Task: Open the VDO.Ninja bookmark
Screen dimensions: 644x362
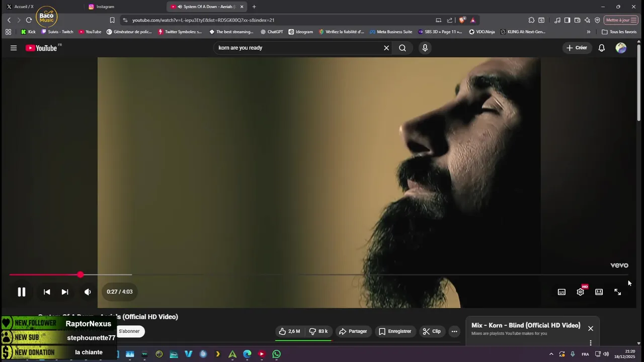Action: coord(482,32)
